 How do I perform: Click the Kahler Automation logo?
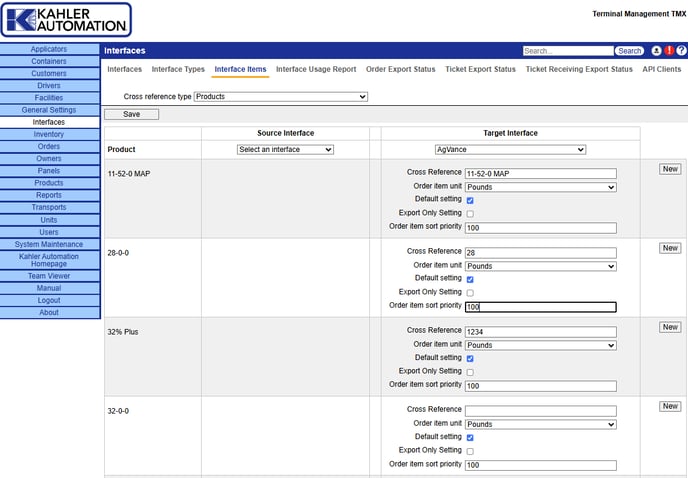[x=66, y=20]
